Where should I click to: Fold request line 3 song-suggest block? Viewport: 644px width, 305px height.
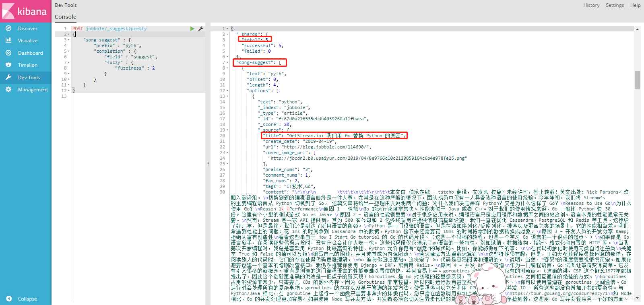(x=69, y=40)
